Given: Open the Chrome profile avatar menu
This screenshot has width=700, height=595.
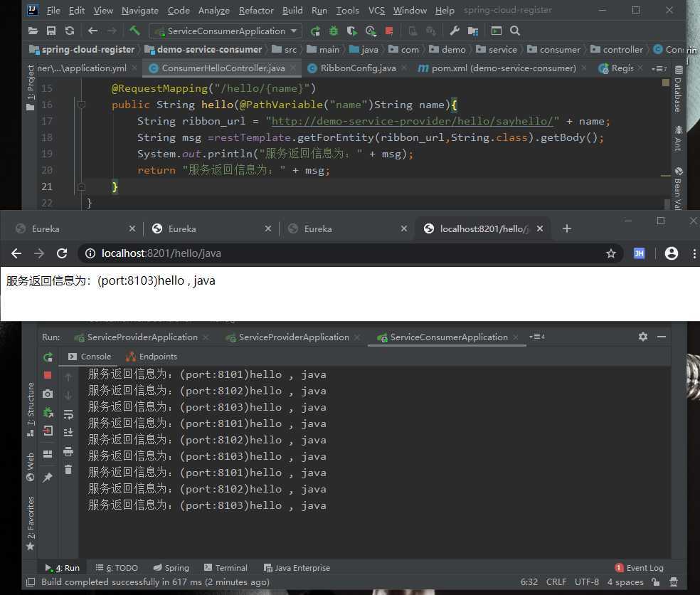Looking at the screenshot, I should [671, 253].
